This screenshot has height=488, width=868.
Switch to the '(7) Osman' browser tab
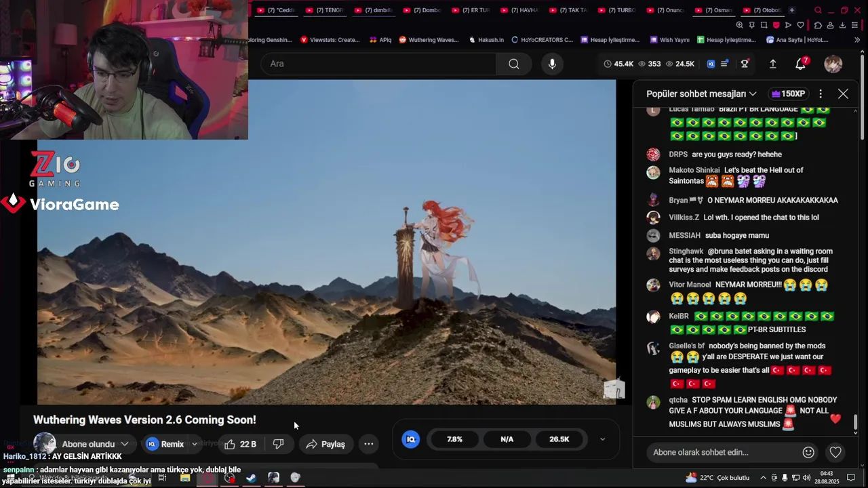coord(714,10)
